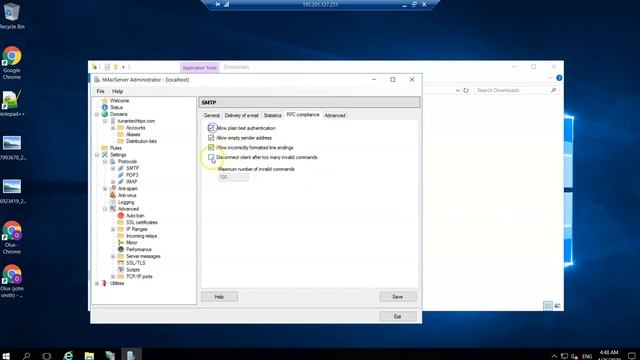Select the Welcome star icon in tree
Image resolution: width=640 pixels, height=360 pixels.
[x=105, y=100]
